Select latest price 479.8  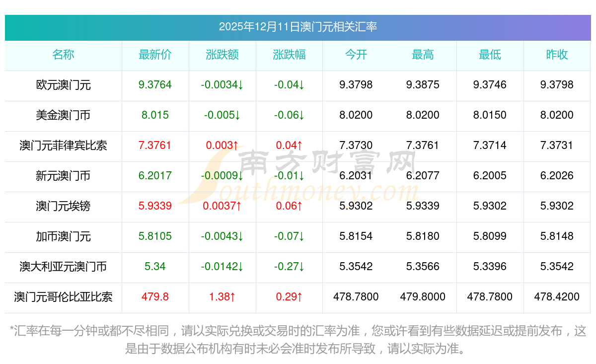155,297
